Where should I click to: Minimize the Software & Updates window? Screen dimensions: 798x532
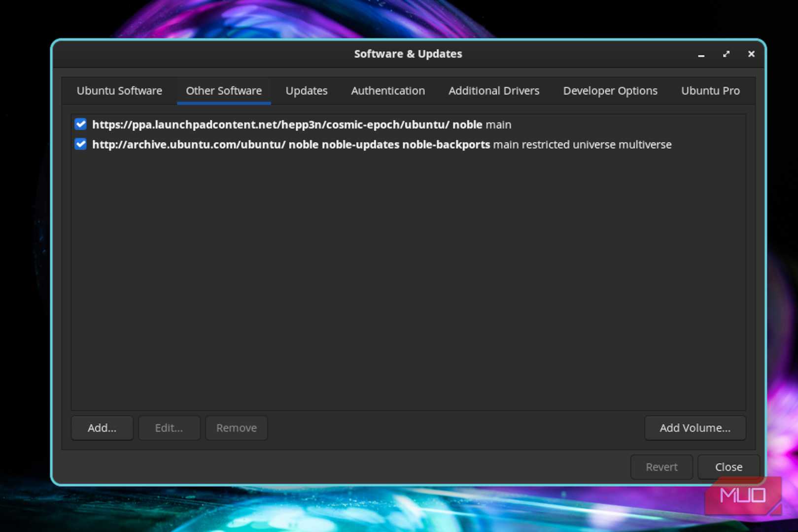coord(701,54)
